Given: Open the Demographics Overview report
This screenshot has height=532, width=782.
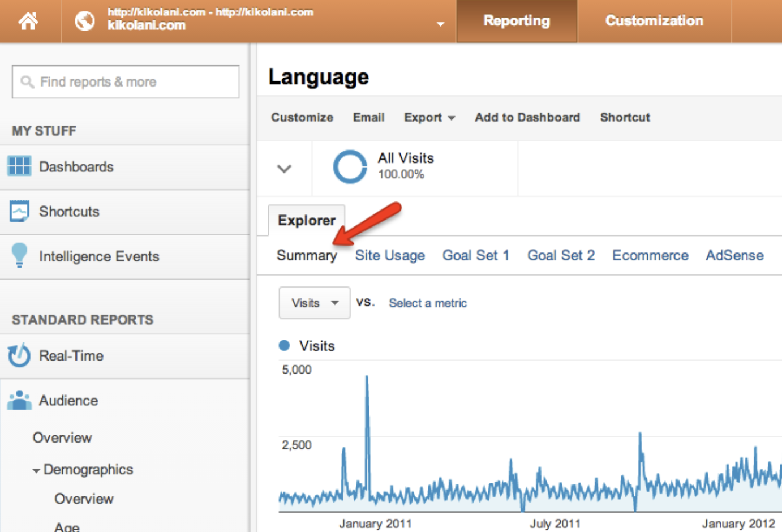Looking at the screenshot, I should [84, 499].
